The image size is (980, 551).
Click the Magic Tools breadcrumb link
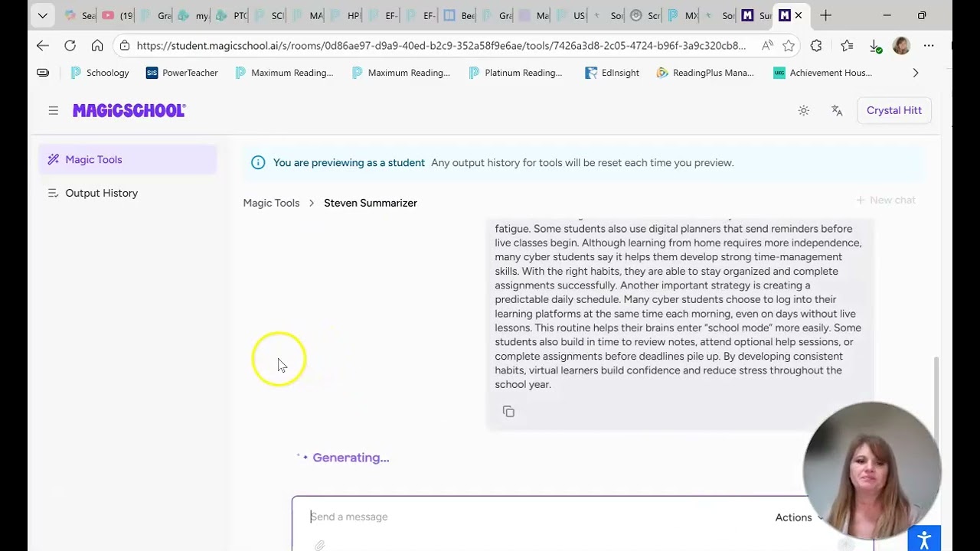coord(271,203)
